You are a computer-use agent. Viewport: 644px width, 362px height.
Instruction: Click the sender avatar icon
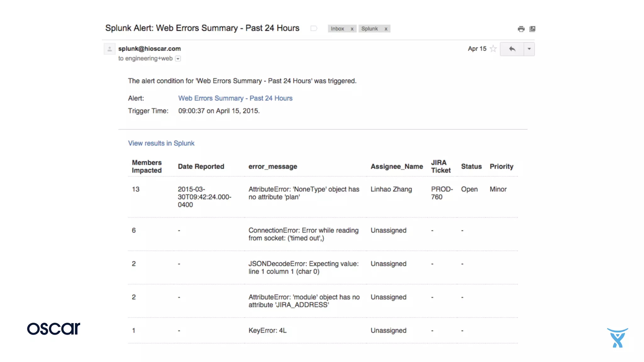tap(109, 49)
